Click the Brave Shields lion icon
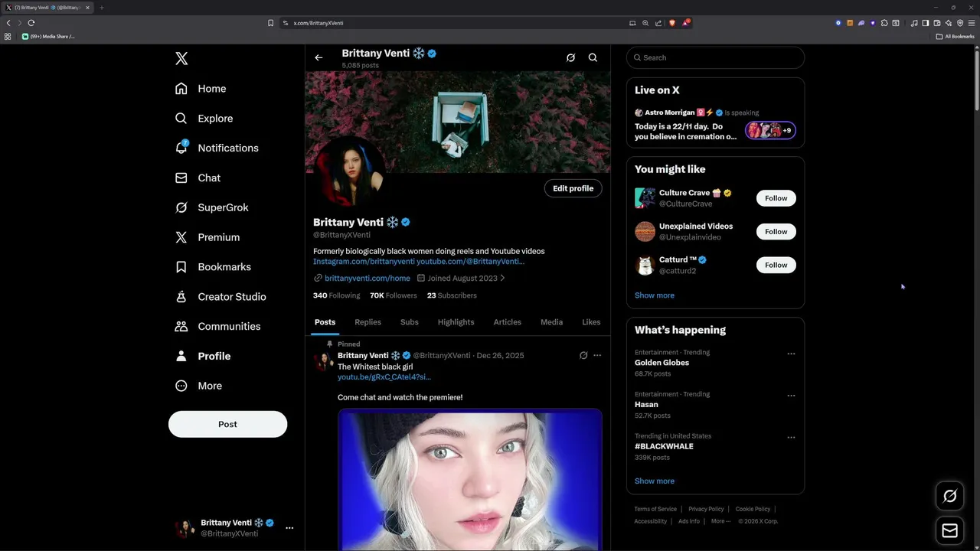This screenshot has width=980, height=551. tap(672, 23)
